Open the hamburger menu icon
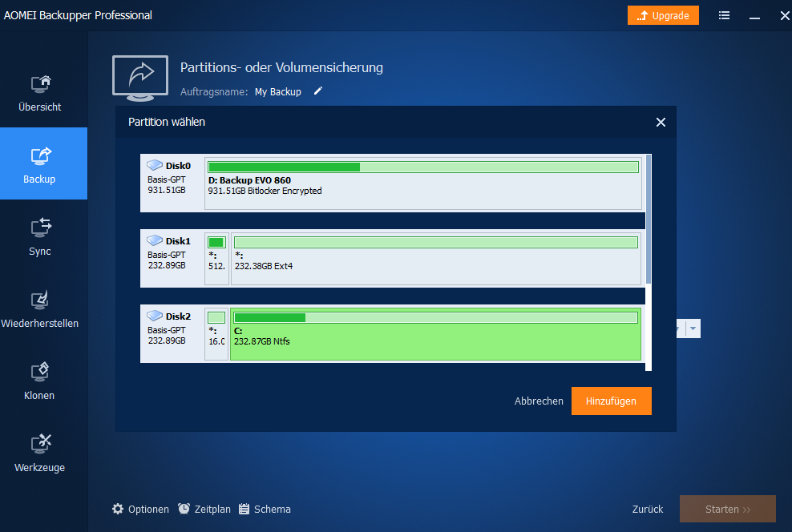Image resolution: width=792 pixels, height=532 pixels. (x=725, y=16)
